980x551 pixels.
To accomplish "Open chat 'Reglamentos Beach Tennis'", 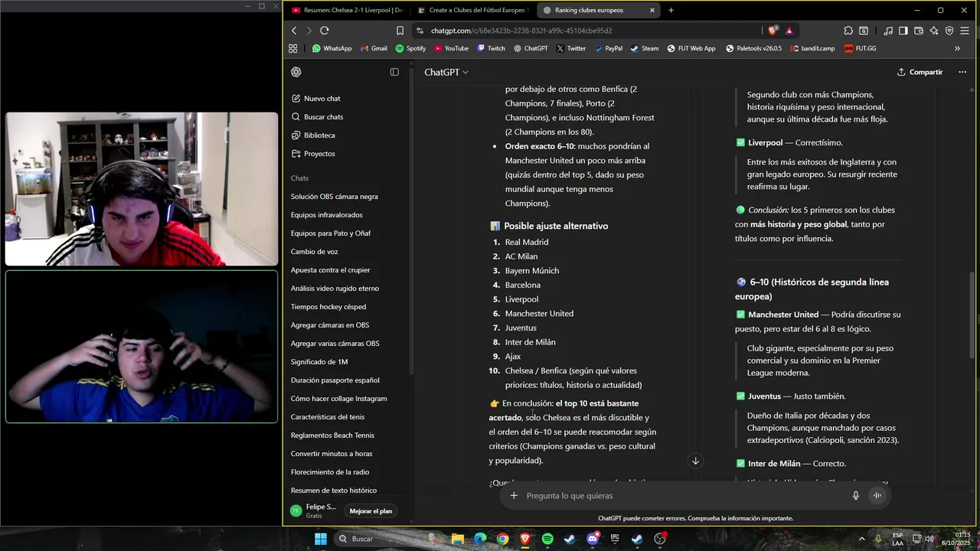I will click(x=332, y=435).
